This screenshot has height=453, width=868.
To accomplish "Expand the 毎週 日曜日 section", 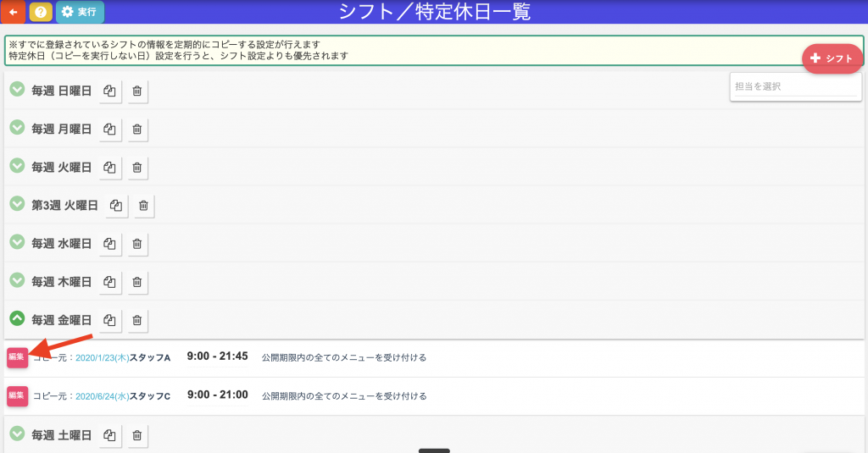I will click(x=17, y=89).
